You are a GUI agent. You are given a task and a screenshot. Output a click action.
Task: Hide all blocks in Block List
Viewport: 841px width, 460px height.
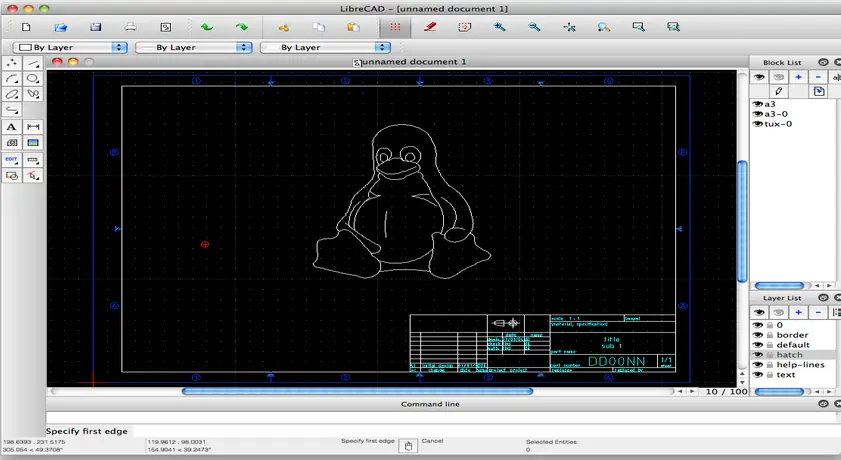778,77
